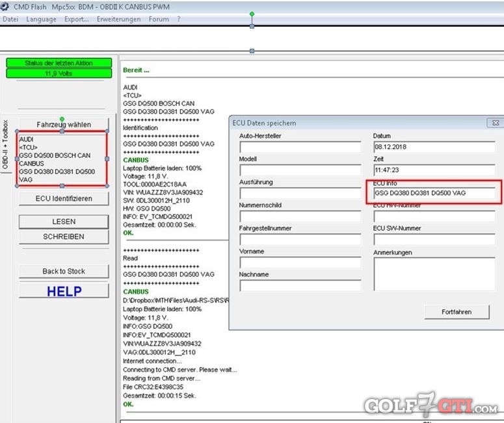The width and height of the screenshot is (504, 423).
Task: Click the Internet connection... log line
Action: coord(152,361)
